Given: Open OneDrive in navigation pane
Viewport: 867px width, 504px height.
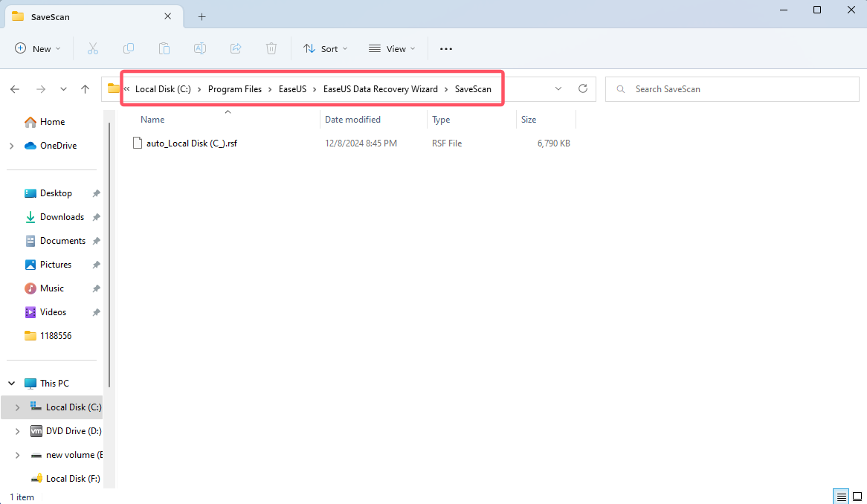Looking at the screenshot, I should (58, 146).
